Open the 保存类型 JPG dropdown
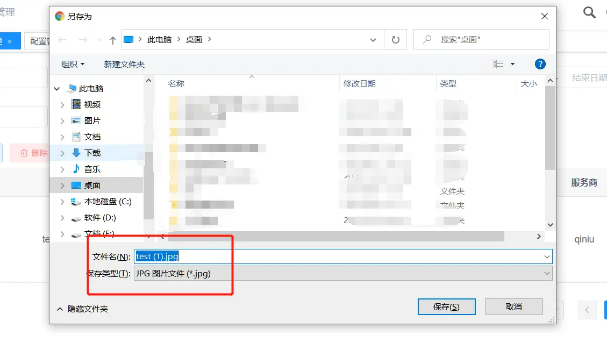 (343, 273)
